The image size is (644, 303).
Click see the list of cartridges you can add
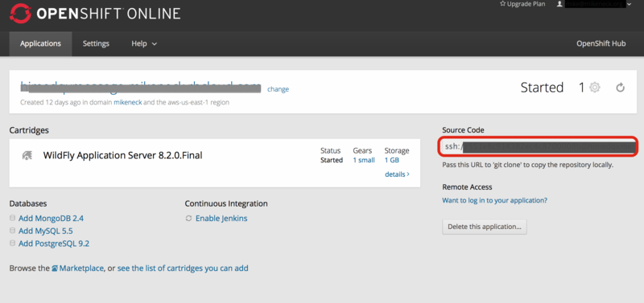tap(183, 268)
